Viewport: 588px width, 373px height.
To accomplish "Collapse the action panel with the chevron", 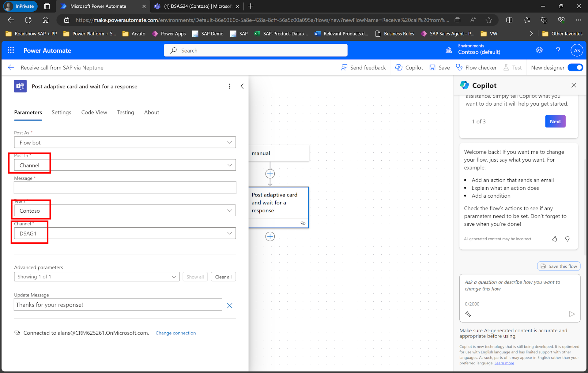I will coord(242,86).
